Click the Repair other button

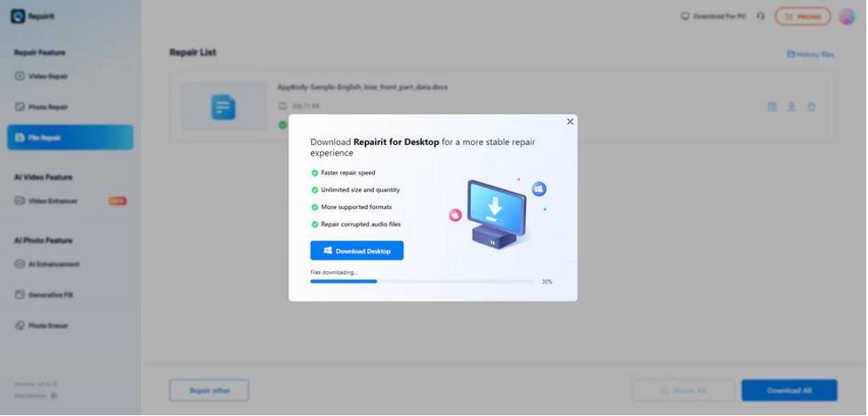[x=209, y=390]
